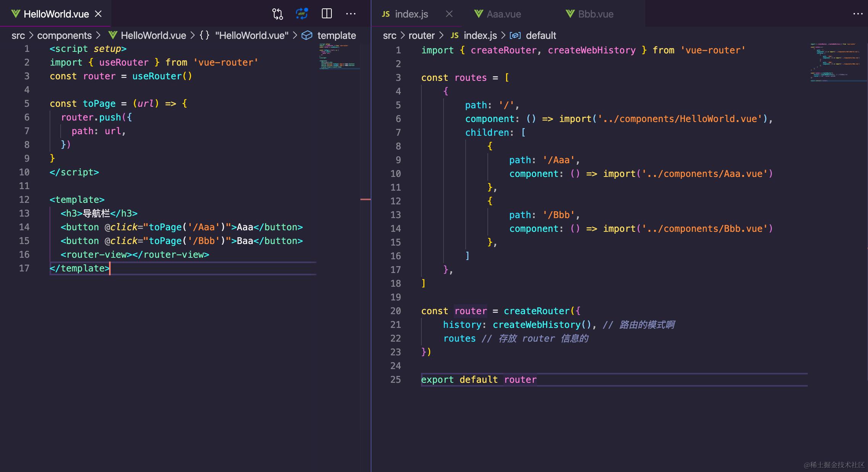Click 'src' in the left breadcrumb

18,35
